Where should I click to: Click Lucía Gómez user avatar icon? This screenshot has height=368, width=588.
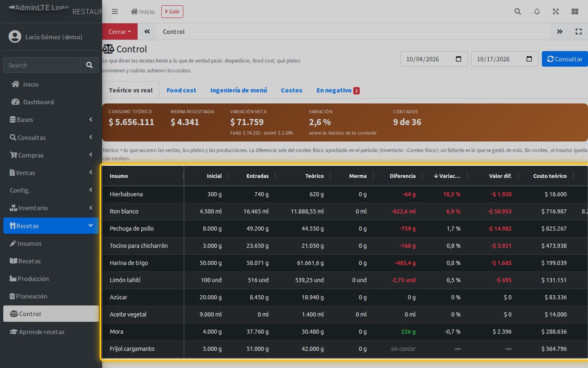click(15, 37)
